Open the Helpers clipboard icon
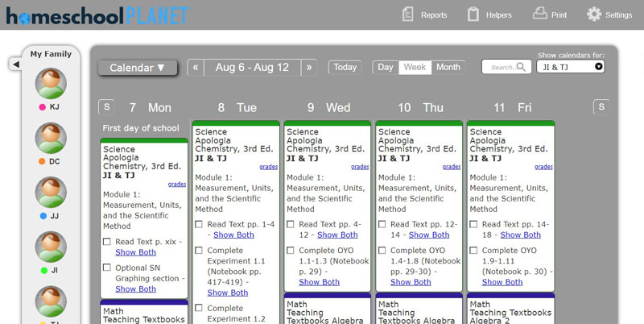The height and width of the screenshot is (324, 644). [473, 15]
